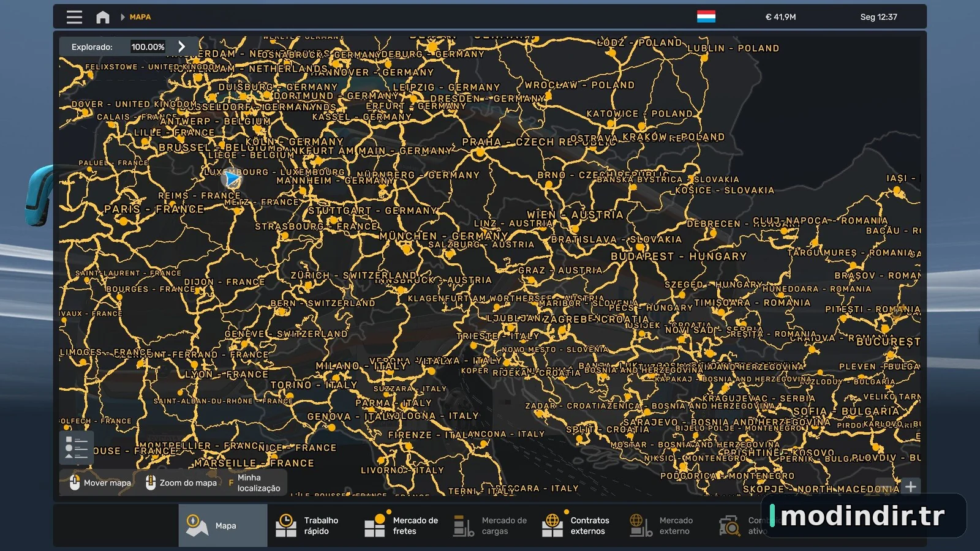Click the REIMS - FRANCE map label
This screenshot has width=980, height=551.
click(199, 196)
